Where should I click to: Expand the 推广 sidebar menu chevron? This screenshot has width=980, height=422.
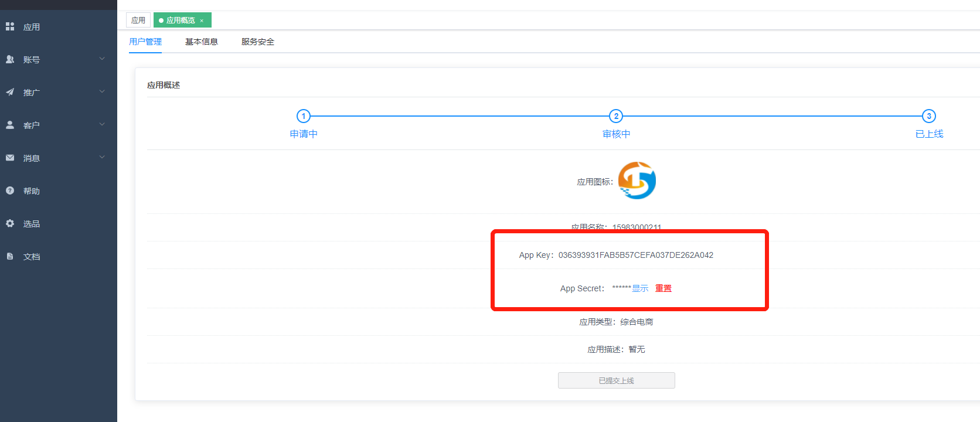(102, 91)
